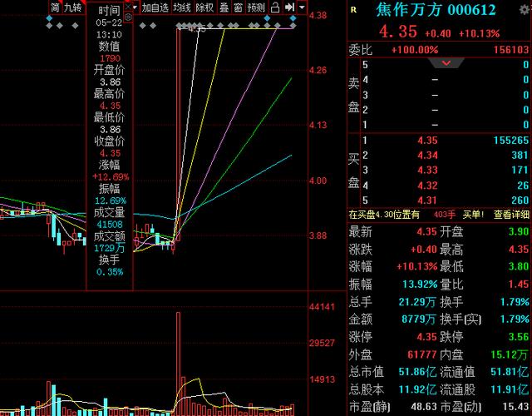Select buy level 2 price 4.34
Screen dimensions: 532x416
point(427,156)
